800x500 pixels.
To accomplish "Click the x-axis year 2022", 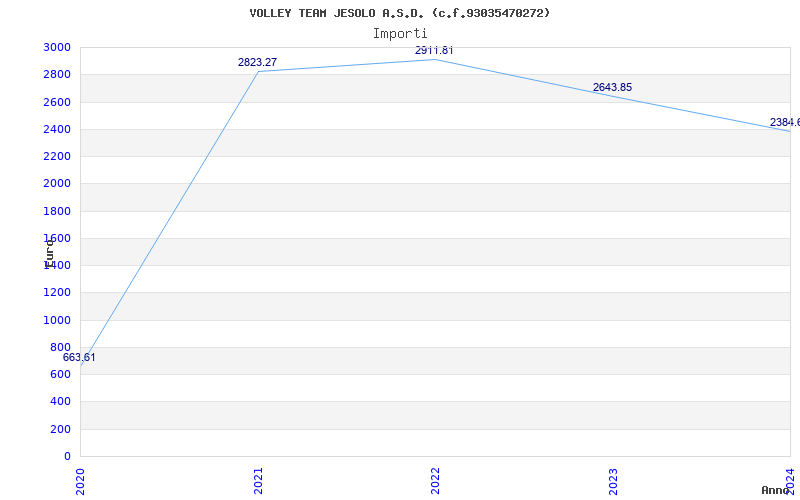I will (x=435, y=481).
